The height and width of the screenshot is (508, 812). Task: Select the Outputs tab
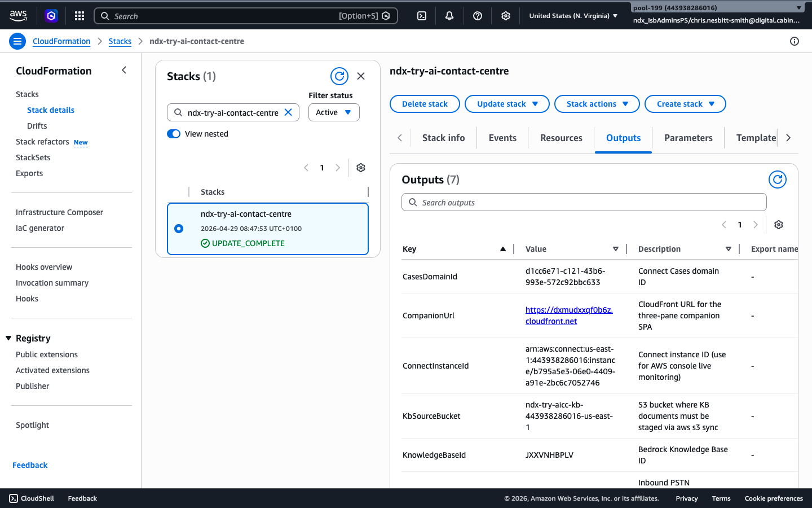point(623,138)
